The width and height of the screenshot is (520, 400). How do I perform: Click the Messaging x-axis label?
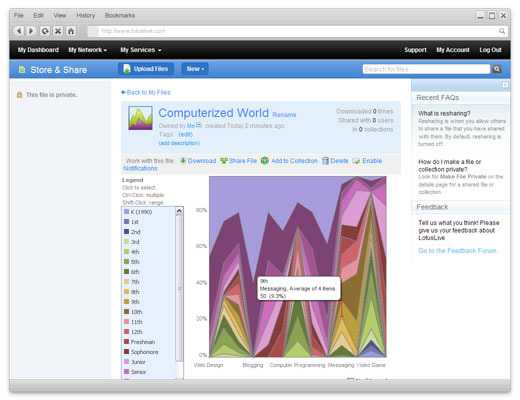point(341,365)
